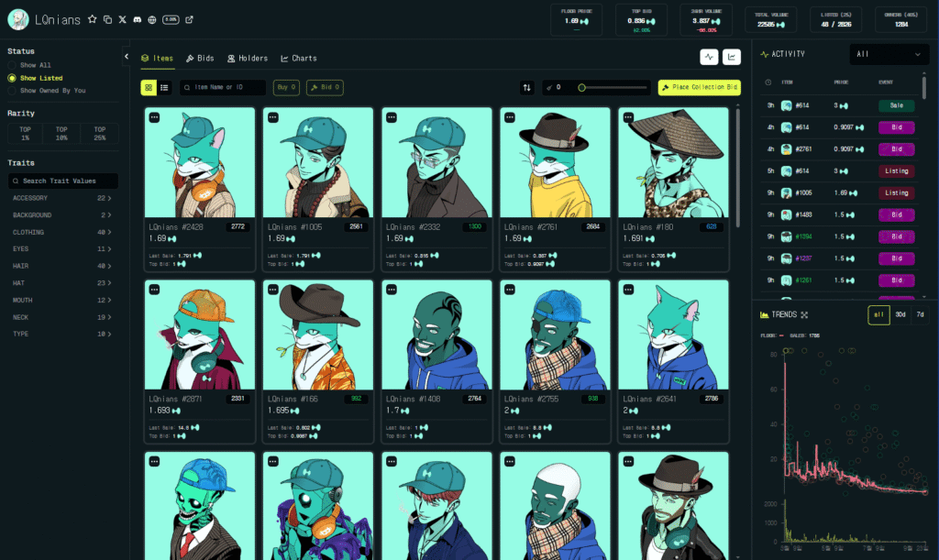
Task: Click the Place Collection Bid button
Action: click(700, 88)
